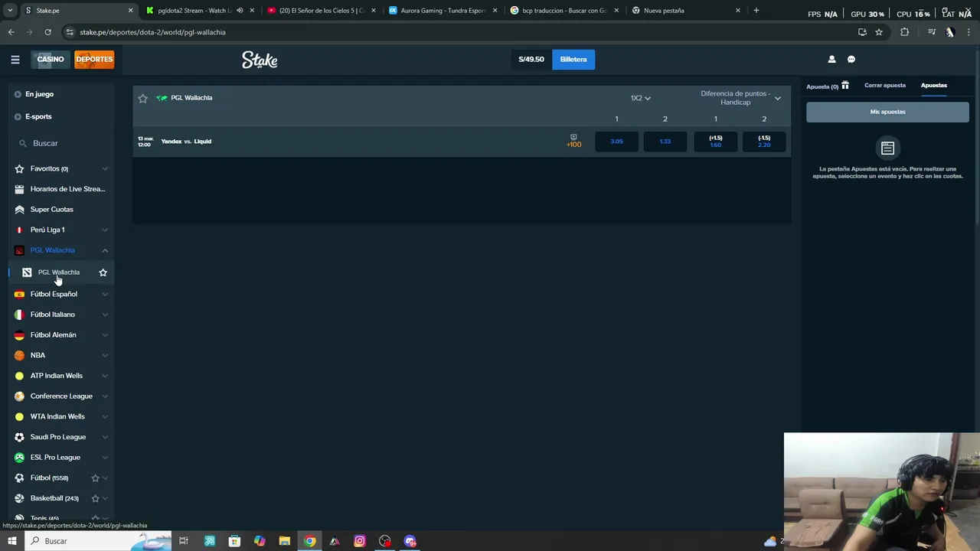The width and height of the screenshot is (980, 551).
Task: Click the Billetera button
Action: click(573, 60)
